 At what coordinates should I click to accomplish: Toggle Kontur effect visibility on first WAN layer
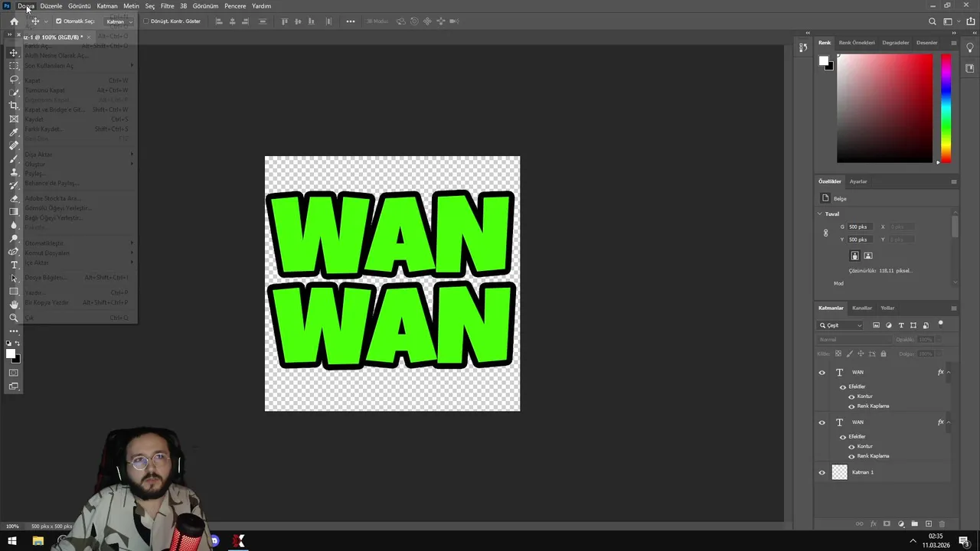tap(851, 396)
